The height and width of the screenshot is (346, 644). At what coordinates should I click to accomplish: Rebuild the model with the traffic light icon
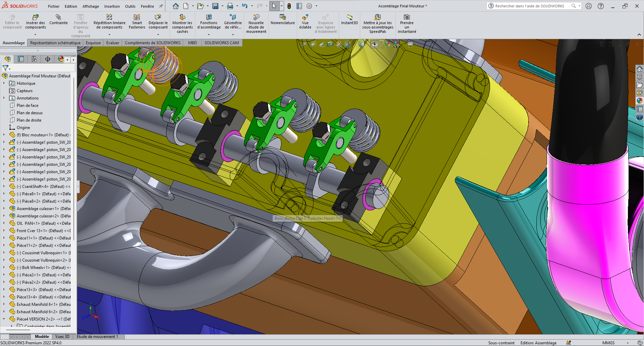(289, 6)
